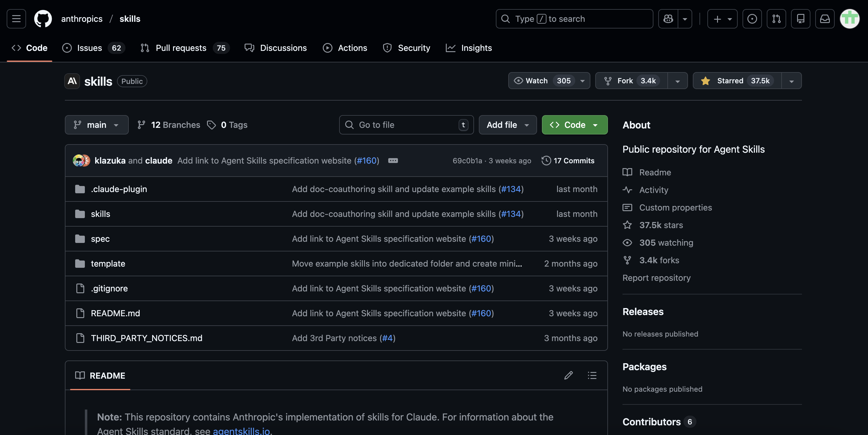The width and height of the screenshot is (868, 435).
Task: Open the Packages section heading
Action: coord(644,367)
